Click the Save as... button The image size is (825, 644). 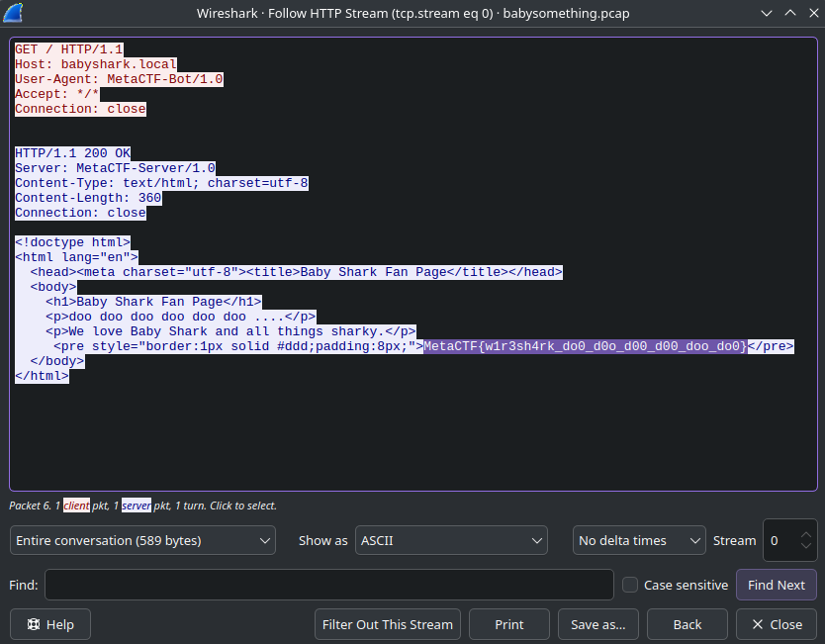pyautogui.click(x=598, y=624)
